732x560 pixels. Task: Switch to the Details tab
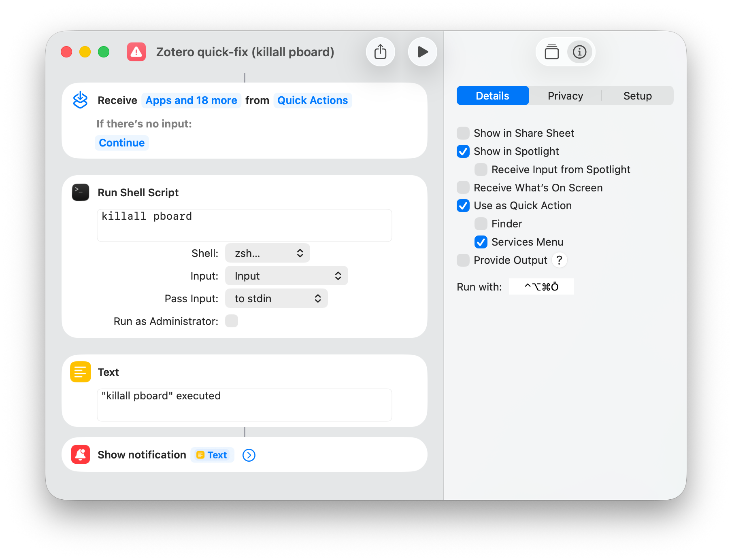(493, 95)
